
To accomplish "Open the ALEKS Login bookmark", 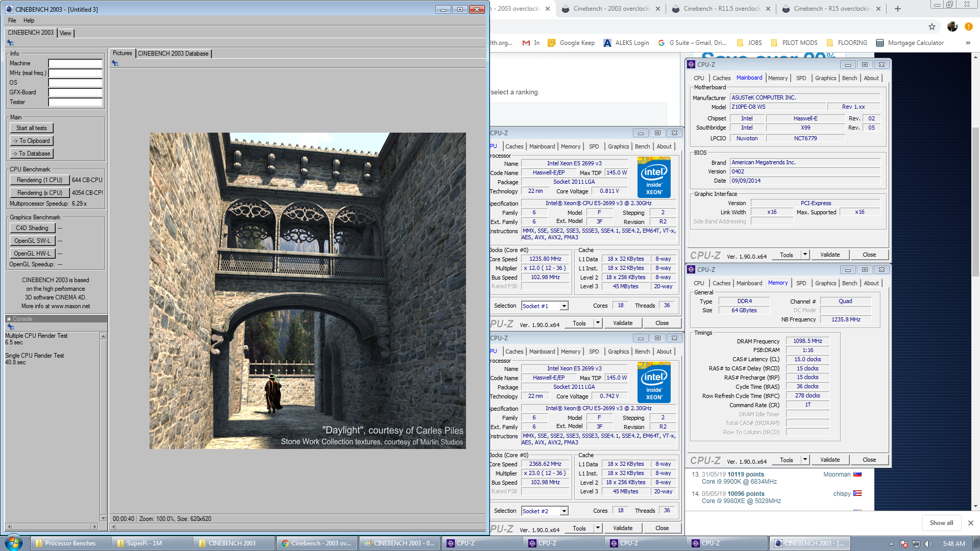I will (626, 43).
